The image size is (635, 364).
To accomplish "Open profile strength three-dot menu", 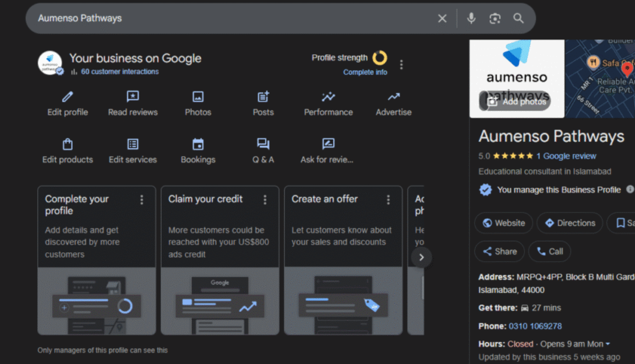I will click(401, 65).
